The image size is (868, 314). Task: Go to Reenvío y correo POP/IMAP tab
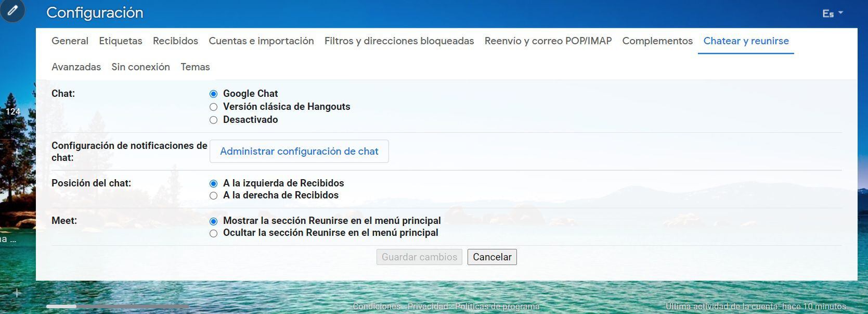(x=548, y=41)
